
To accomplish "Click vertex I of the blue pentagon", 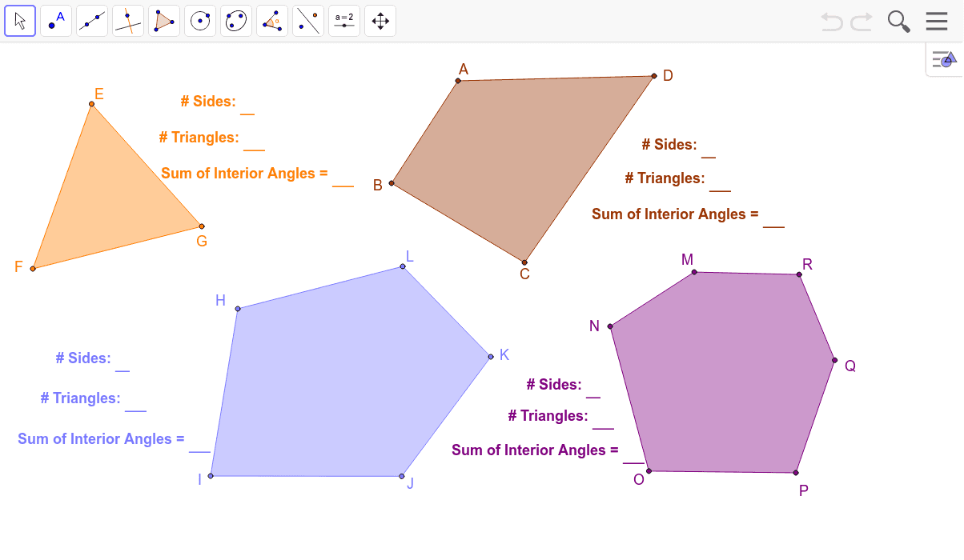I will (211, 475).
